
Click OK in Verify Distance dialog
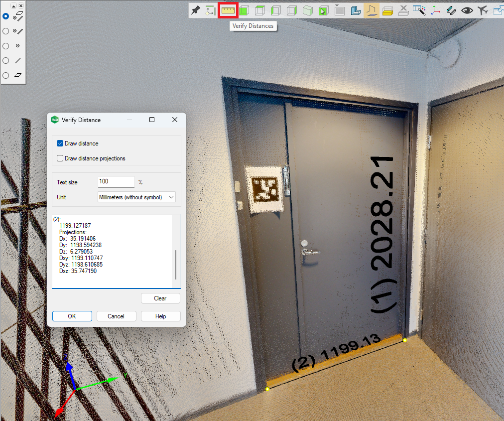click(72, 316)
